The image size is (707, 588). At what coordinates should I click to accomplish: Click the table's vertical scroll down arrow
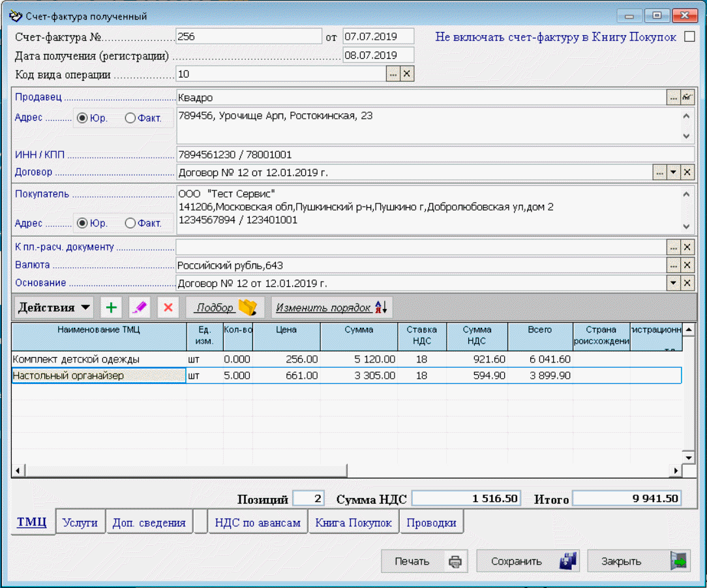(x=689, y=458)
